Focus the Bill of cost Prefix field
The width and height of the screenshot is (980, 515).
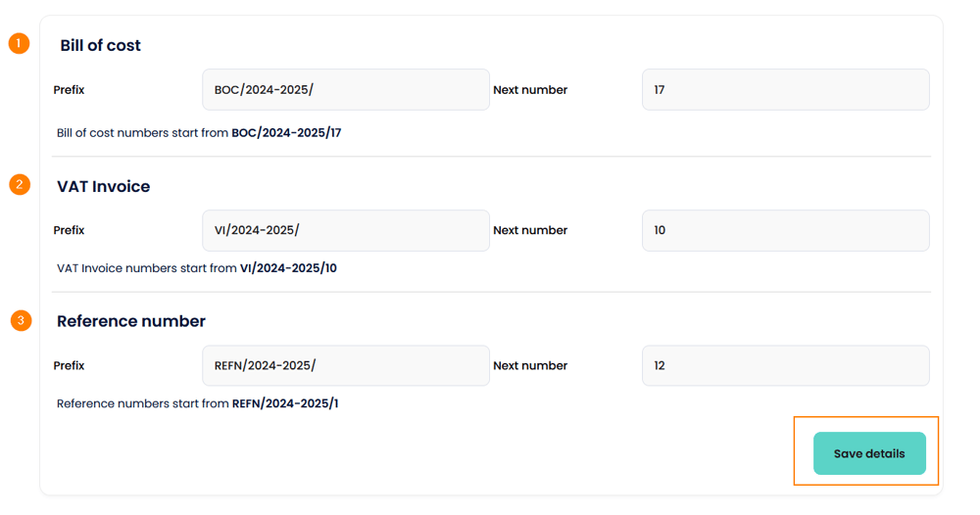(345, 90)
